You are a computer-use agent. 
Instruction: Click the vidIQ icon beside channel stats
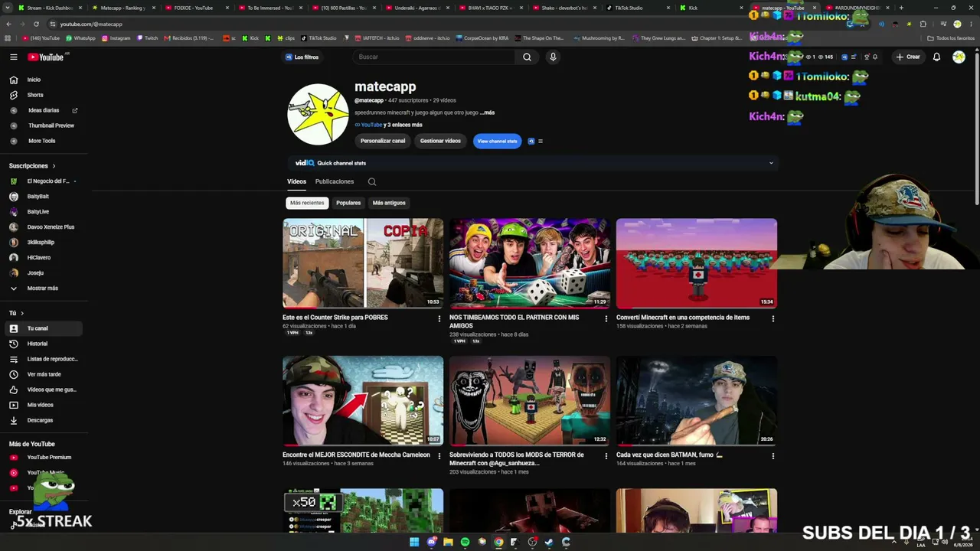tap(531, 141)
